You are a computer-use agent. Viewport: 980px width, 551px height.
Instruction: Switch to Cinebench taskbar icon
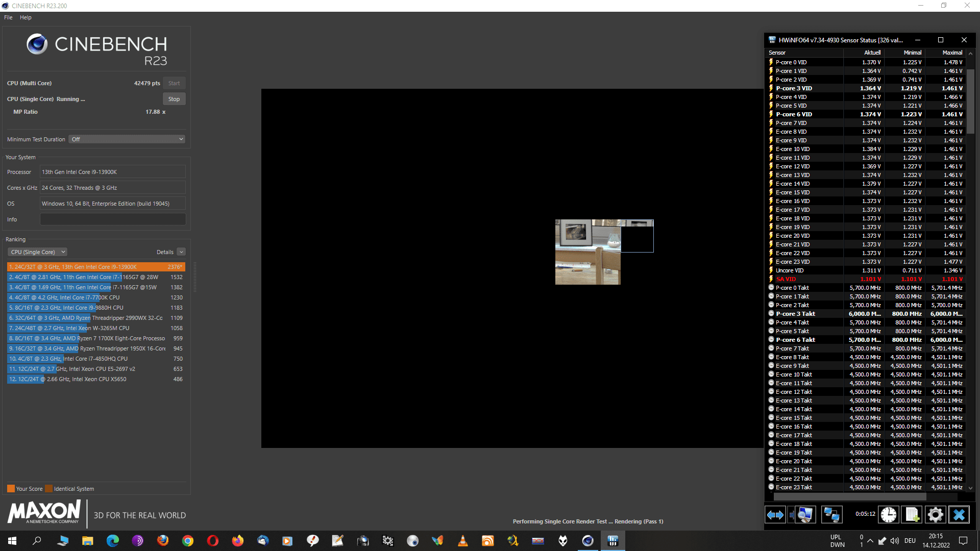click(x=588, y=541)
